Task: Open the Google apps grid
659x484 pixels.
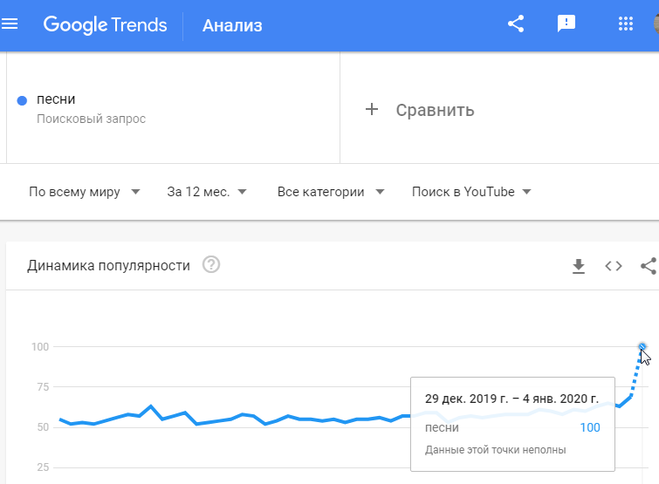Action: [x=626, y=24]
